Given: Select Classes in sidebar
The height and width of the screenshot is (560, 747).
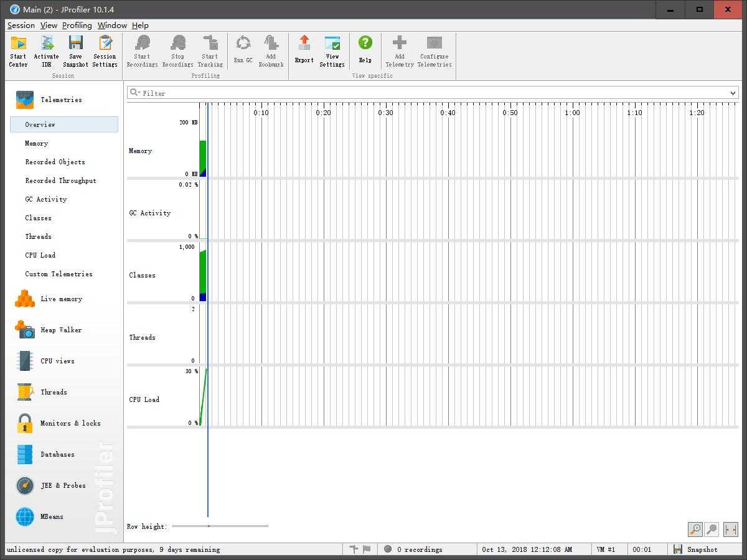Looking at the screenshot, I should point(38,218).
